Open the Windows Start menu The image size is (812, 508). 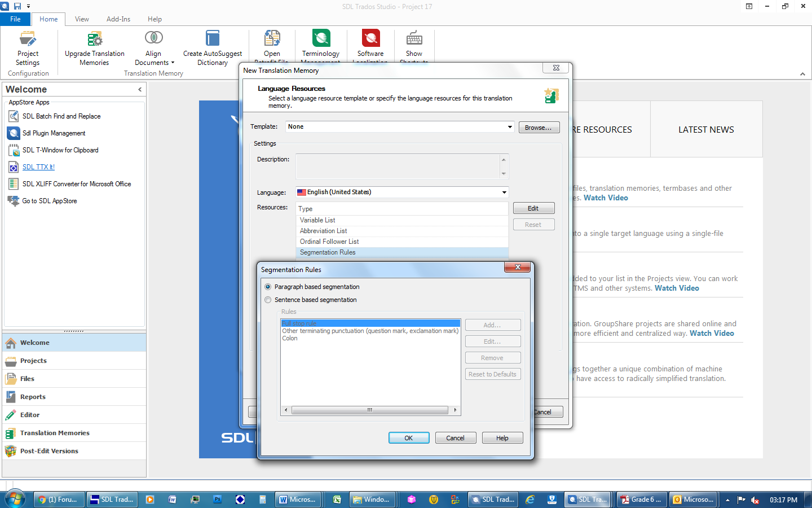click(15, 499)
